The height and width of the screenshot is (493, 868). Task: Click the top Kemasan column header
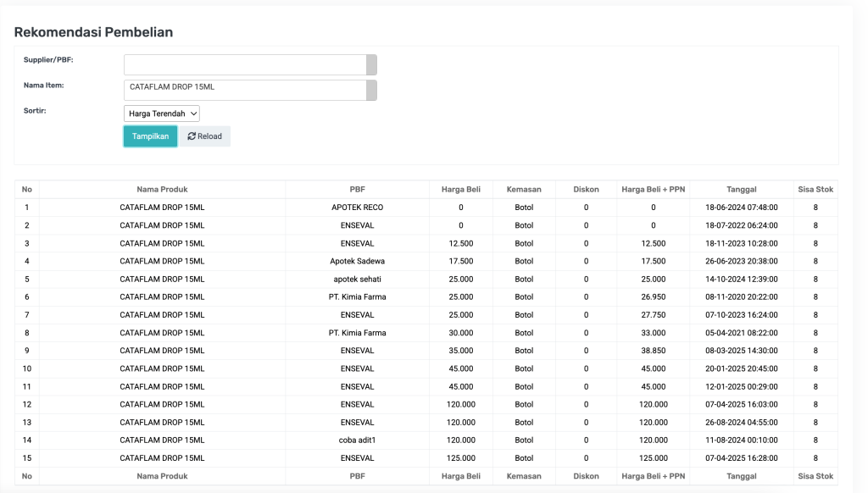pyautogui.click(x=524, y=190)
